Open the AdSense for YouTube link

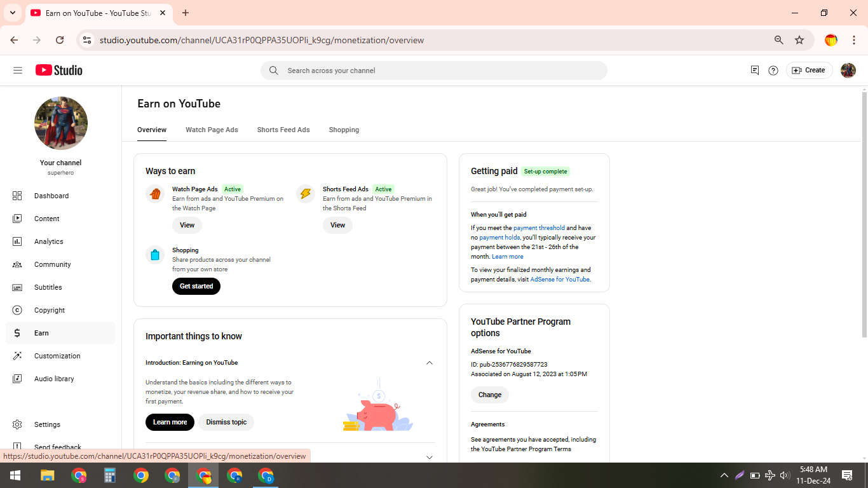[x=560, y=280]
